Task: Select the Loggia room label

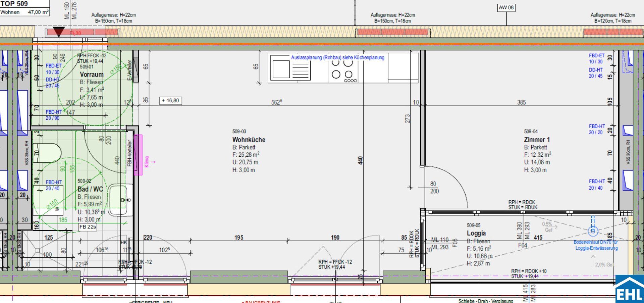Action: tap(476, 233)
